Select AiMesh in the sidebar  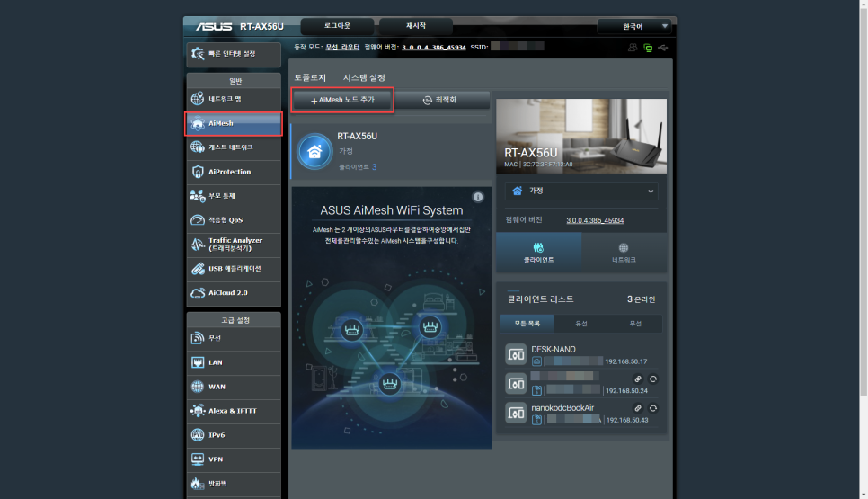tap(234, 123)
